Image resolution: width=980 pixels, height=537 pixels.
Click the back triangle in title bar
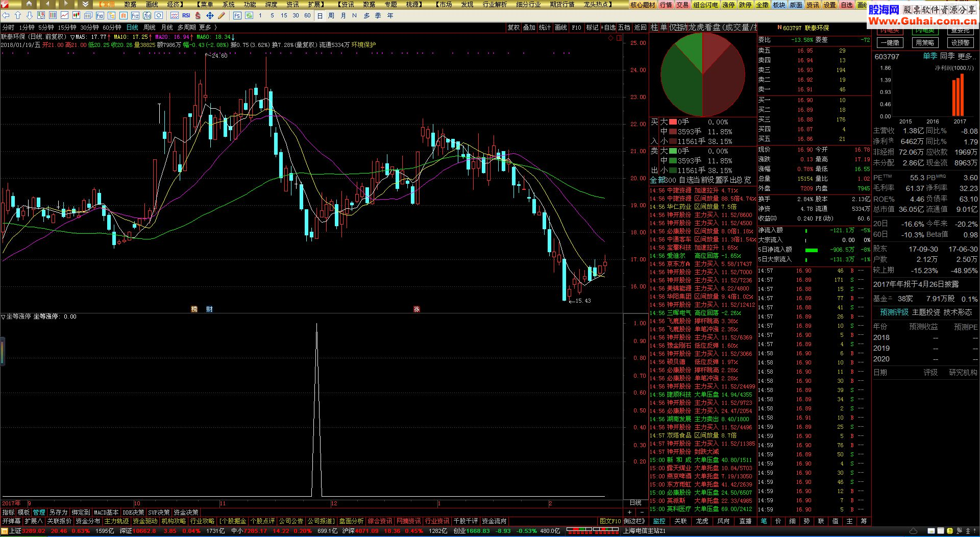pyautogui.click(x=47, y=4)
